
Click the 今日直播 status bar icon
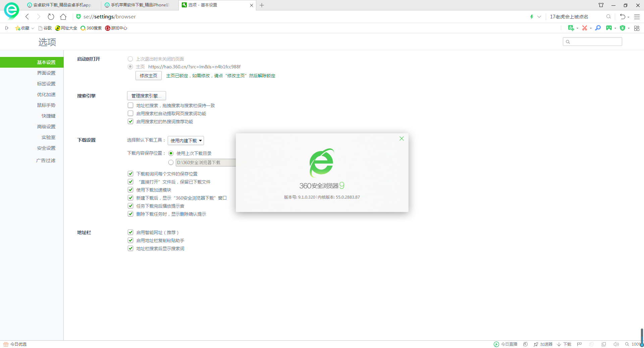505,344
